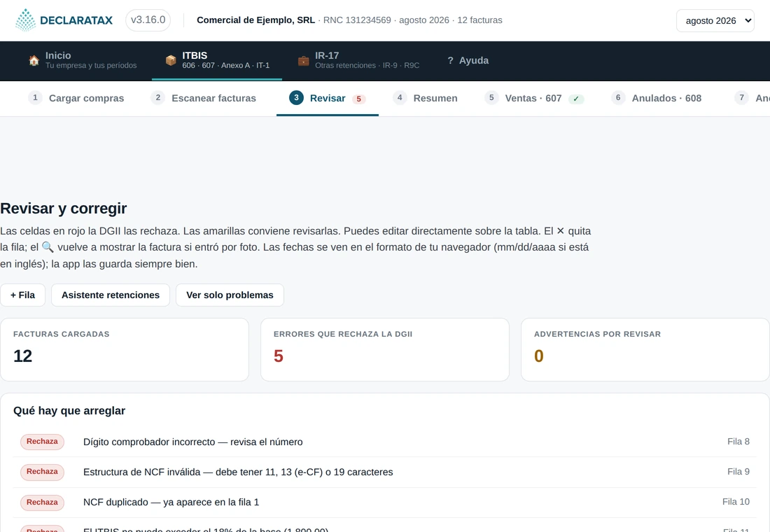Open the Resumen step tab
This screenshot has height=532, width=770.
(x=426, y=98)
